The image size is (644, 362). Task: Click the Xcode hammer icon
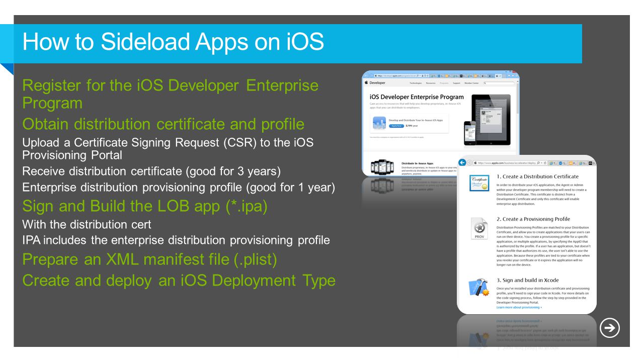click(x=479, y=288)
